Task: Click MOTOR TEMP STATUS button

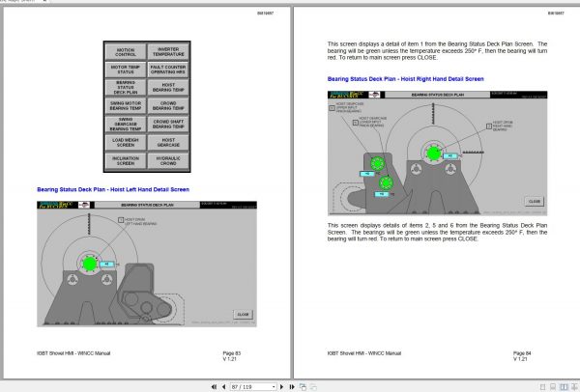Action: click(x=126, y=70)
